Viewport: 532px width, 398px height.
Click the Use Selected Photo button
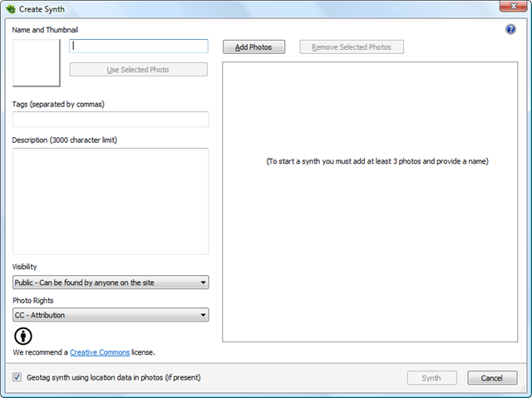coord(138,70)
